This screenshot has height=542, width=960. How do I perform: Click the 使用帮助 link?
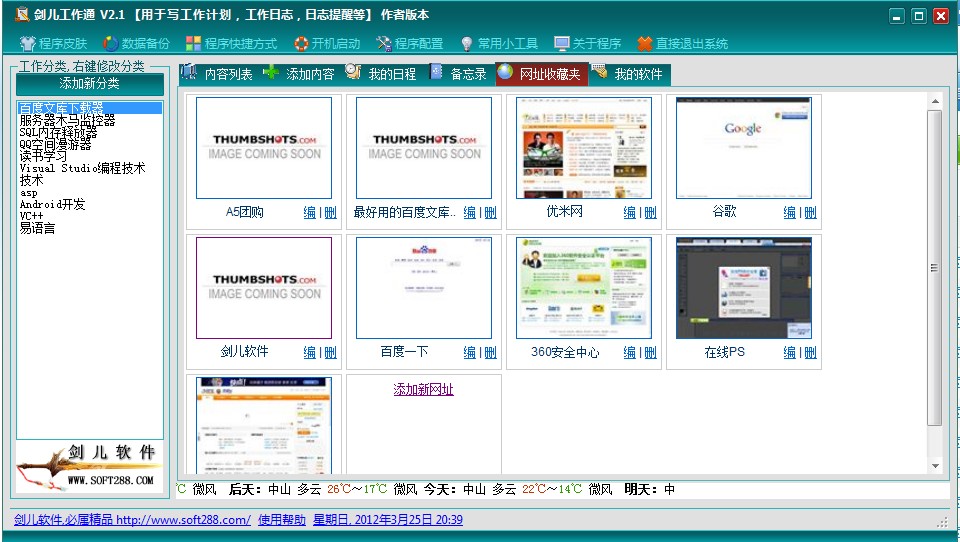coord(282,520)
